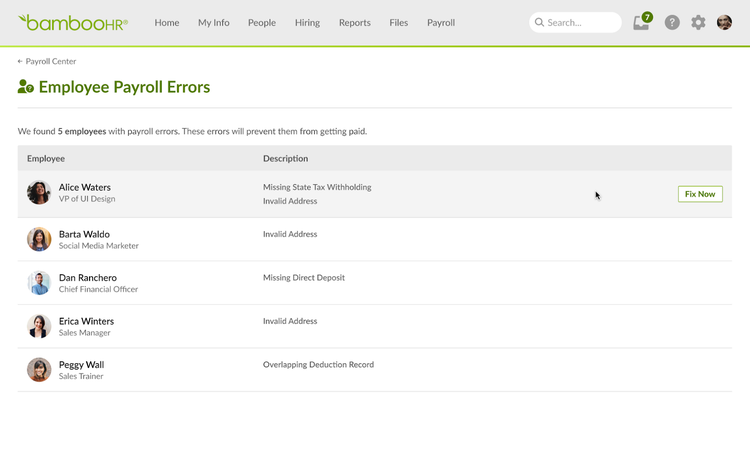Open the help question mark icon
The image size is (750, 456).
click(672, 22)
